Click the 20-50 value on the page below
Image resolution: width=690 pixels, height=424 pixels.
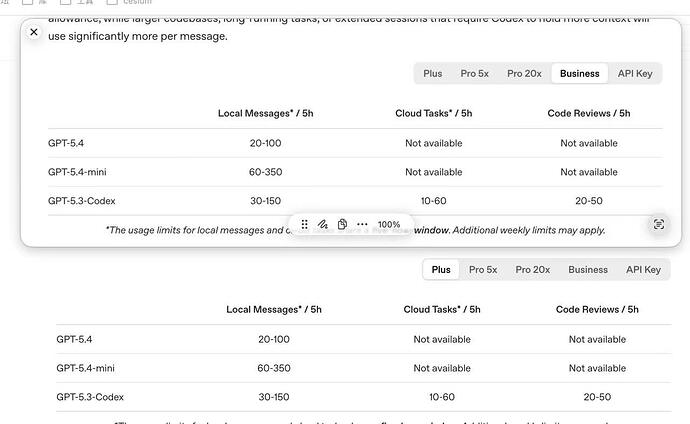(x=597, y=397)
